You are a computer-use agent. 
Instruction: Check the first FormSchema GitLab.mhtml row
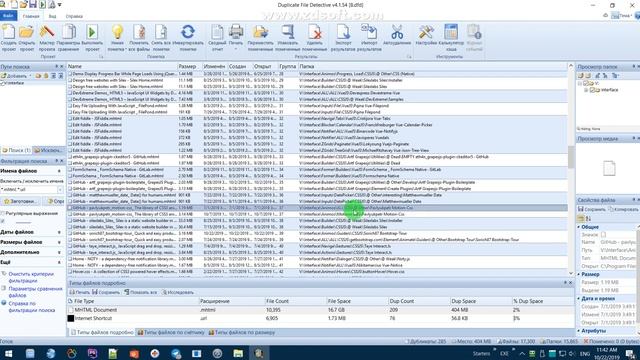(x=70, y=169)
